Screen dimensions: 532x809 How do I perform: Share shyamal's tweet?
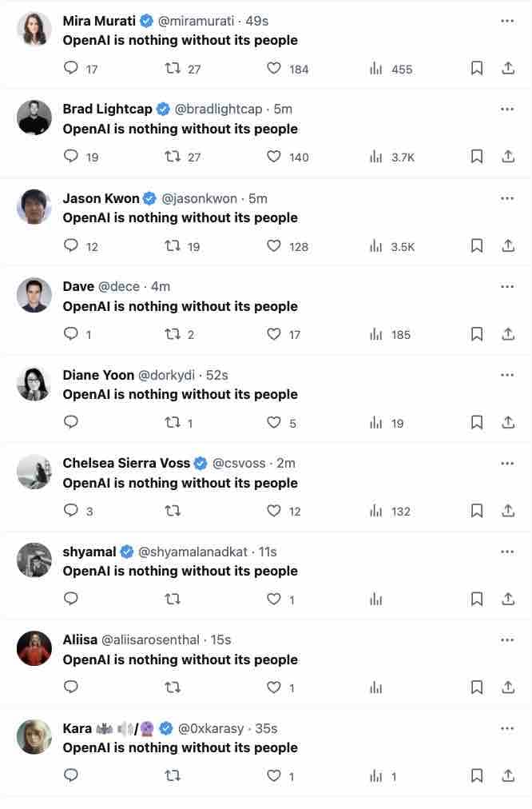point(508,599)
